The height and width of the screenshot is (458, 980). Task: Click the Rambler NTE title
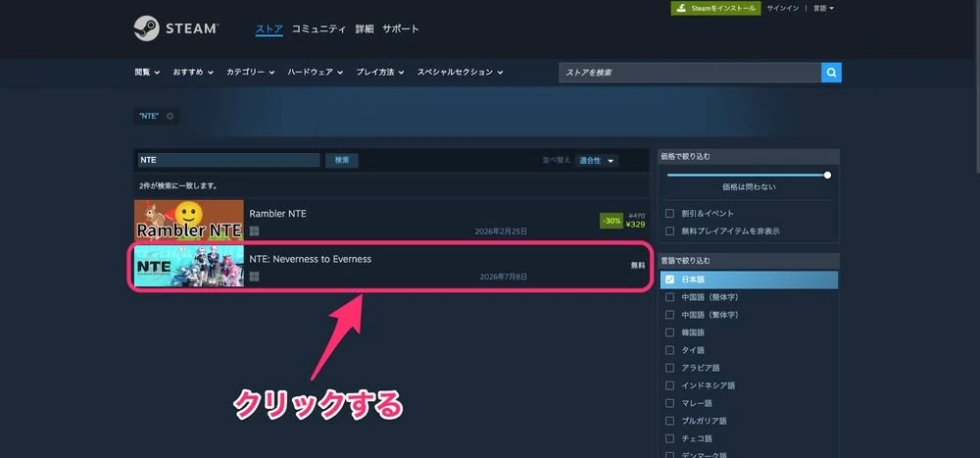pyautogui.click(x=277, y=214)
